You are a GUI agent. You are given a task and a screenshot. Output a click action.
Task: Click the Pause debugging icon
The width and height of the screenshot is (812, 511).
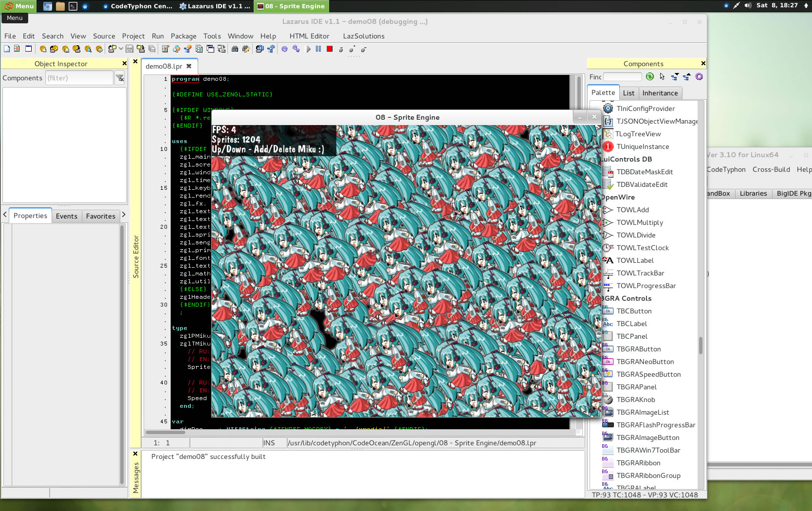point(318,49)
